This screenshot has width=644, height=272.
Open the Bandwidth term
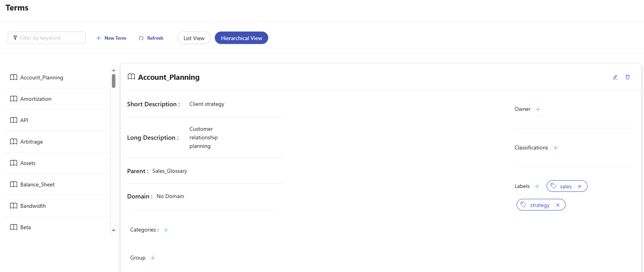[x=33, y=206]
